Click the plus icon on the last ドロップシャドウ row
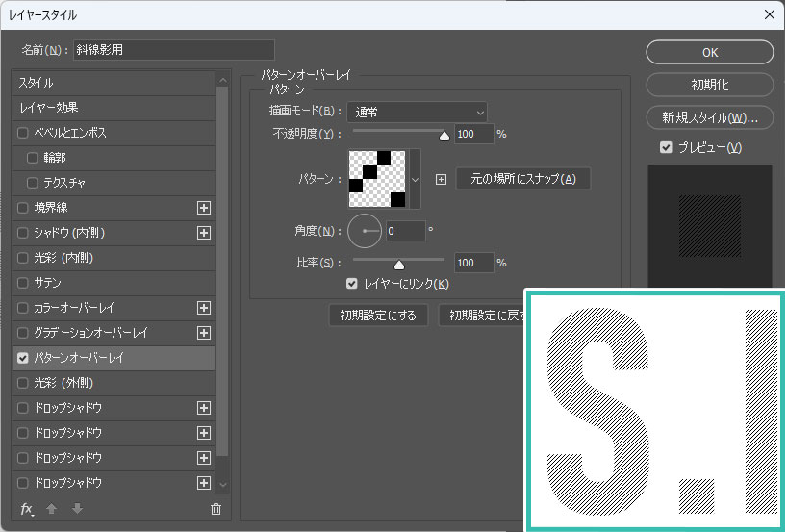 coord(204,483)
